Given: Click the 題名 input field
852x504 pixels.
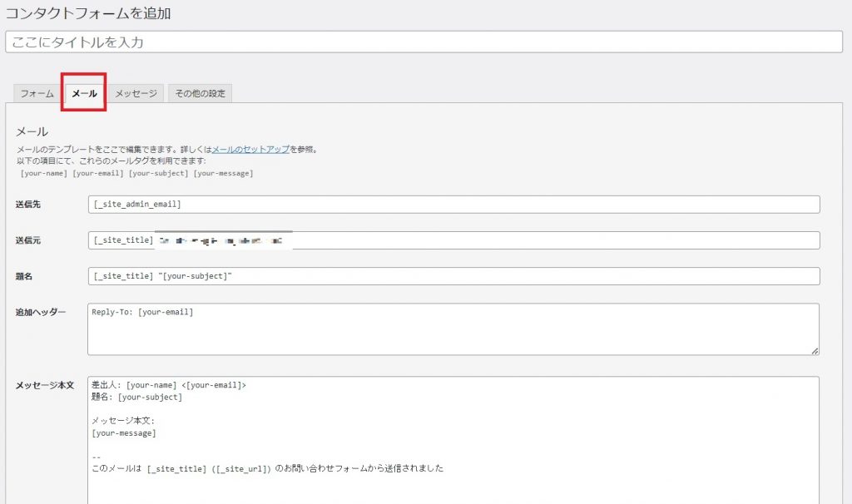Looking at the screenshot, I should (453, 276).
